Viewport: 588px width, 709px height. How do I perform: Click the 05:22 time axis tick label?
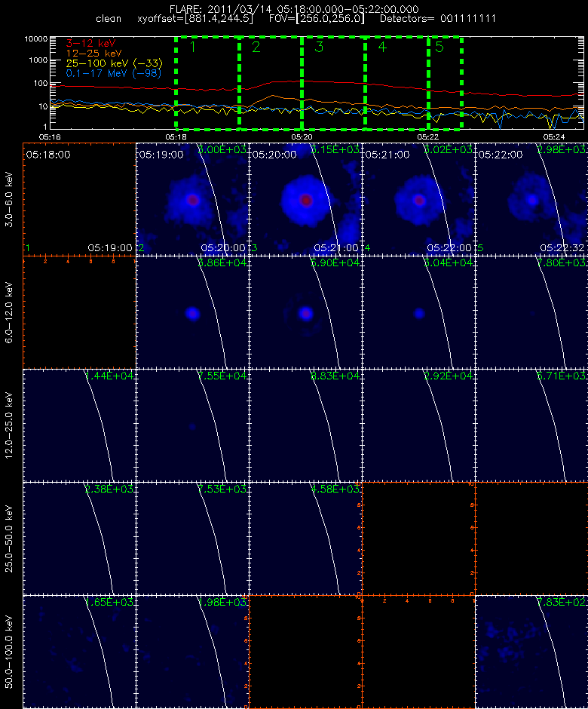427,137
